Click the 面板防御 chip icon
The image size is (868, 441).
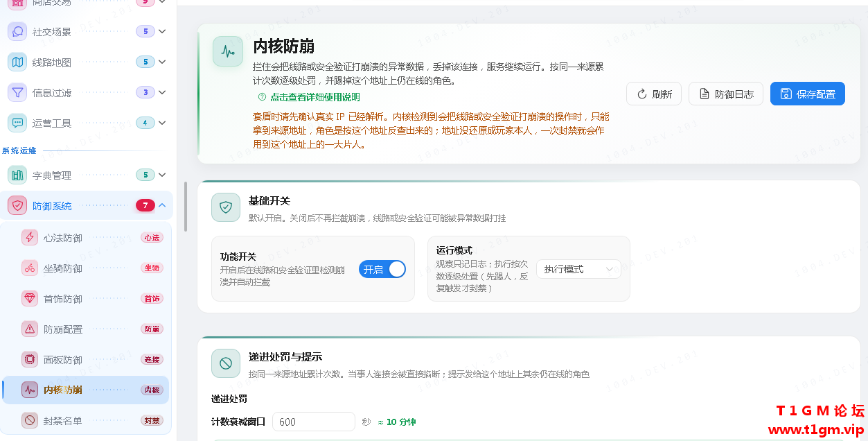coord(30,359)
